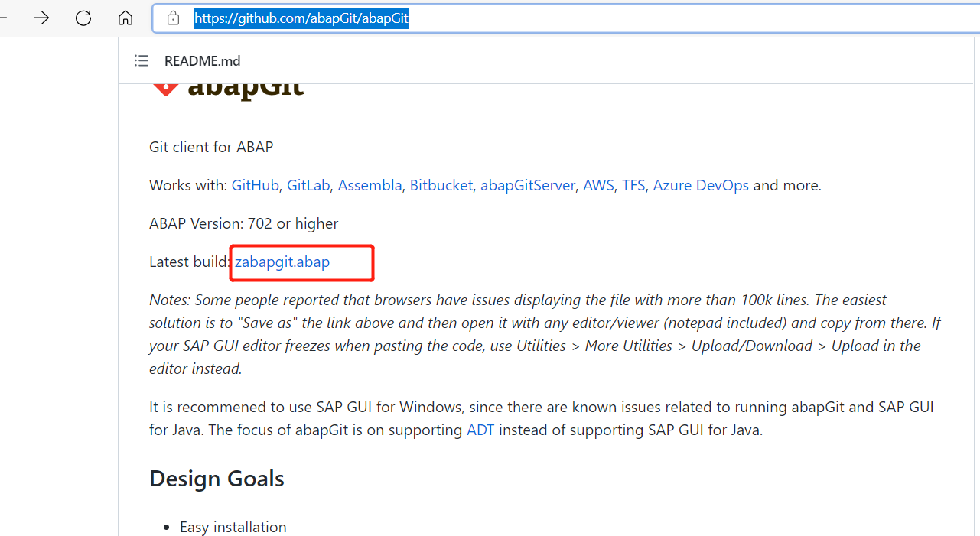Image resolution: width=980 pixels, height=536 pixels.
Task: Click the TFS hyperlink
Action: (633, 185)
